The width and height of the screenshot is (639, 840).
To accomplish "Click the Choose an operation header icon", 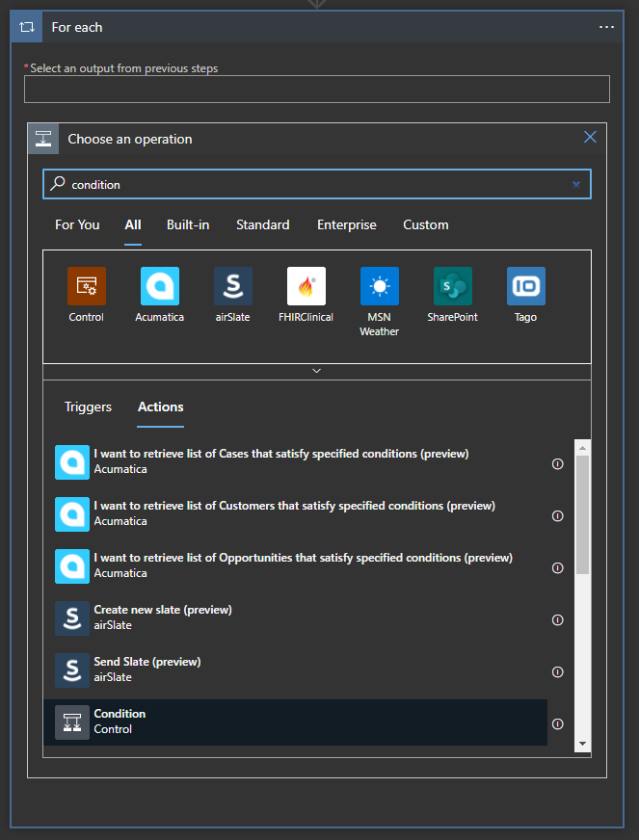I will pyautogui.click(x=43, y=139).
